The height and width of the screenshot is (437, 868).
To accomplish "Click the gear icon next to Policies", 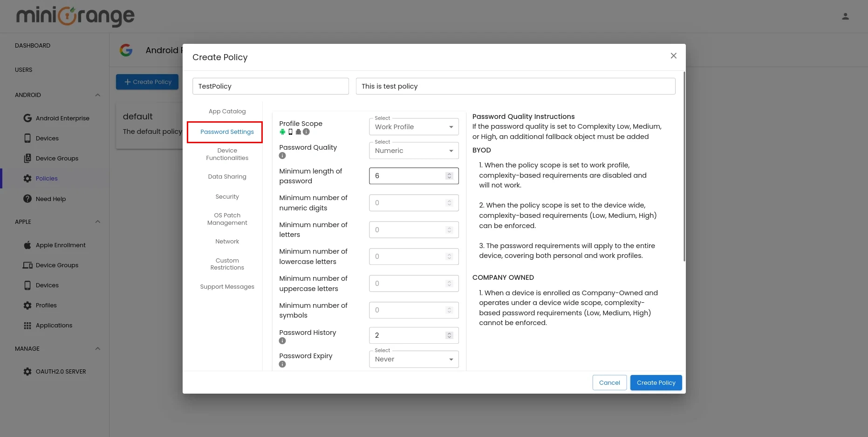I will pyautogui.click(x=27, y=178).
